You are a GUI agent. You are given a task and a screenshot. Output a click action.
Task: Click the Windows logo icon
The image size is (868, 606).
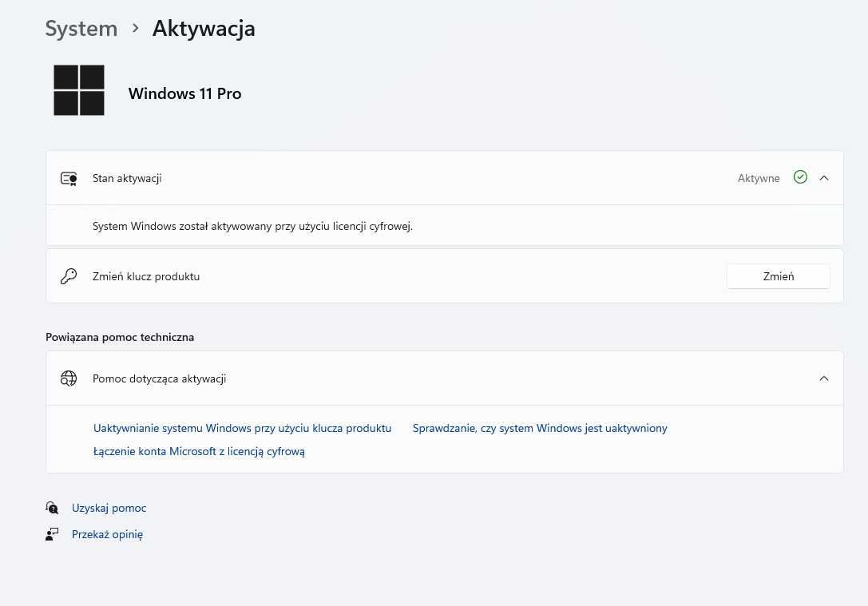coord(79,90)
